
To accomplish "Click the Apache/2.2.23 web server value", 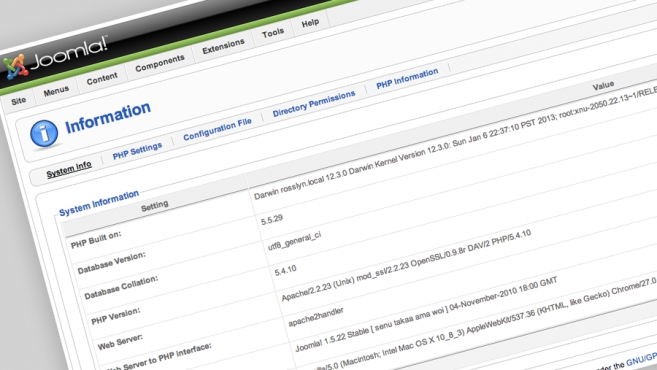I will point(406,265).
